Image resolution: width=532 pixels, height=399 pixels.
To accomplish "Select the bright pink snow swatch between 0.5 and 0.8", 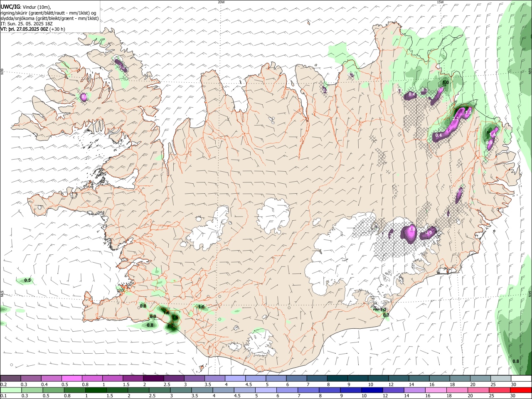I will coord(71,378).
